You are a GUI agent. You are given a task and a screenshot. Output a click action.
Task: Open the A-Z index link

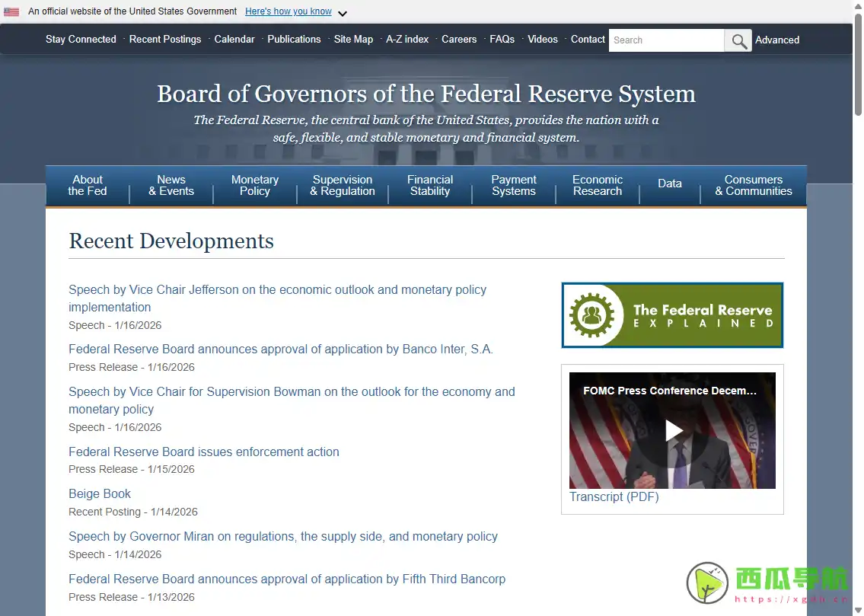[407, 40]
